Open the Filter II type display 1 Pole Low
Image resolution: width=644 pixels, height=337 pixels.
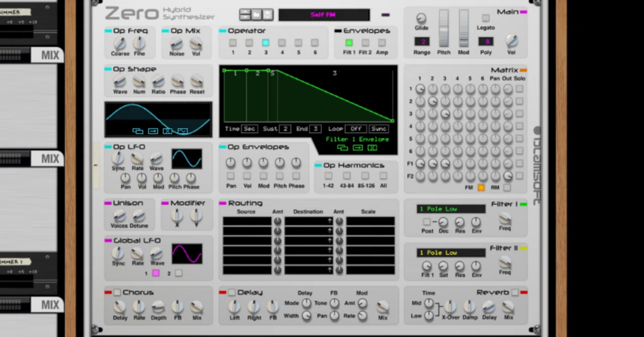[451, 252]
